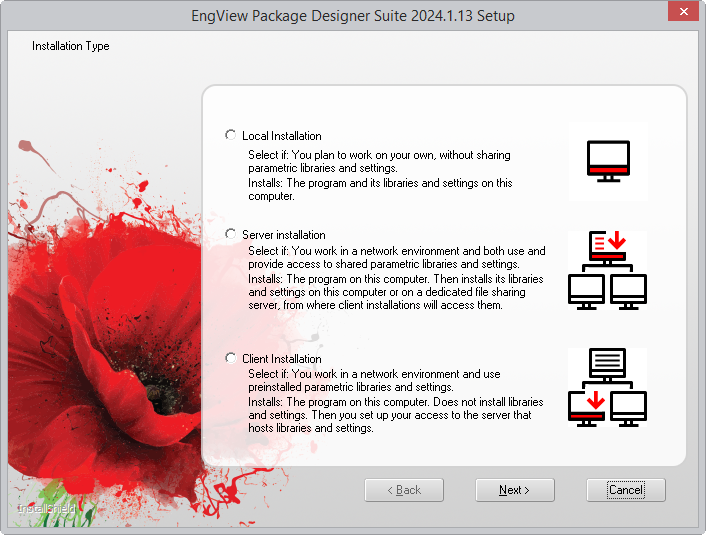Click the text "You plan to work on your own"
This screenshot has height=535, width=706.
tap(362, 155)
